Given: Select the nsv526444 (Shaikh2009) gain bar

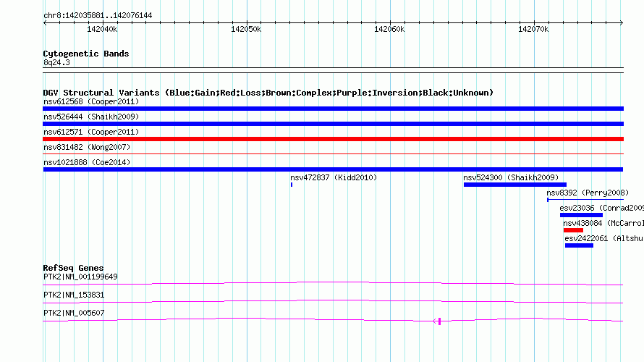Looking at the screenshot, I should (x=333, y=124).
